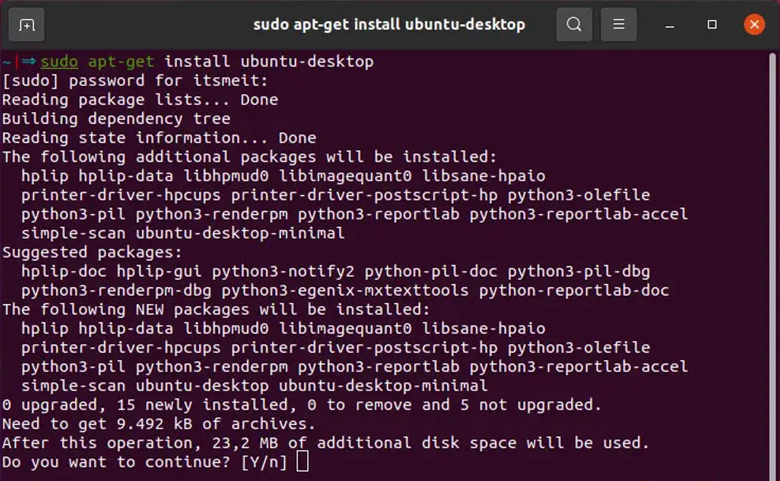This screenshot has height=481, width=780.
Task: Click the "Suggested packages:" heading line
Action: (92, 252)
